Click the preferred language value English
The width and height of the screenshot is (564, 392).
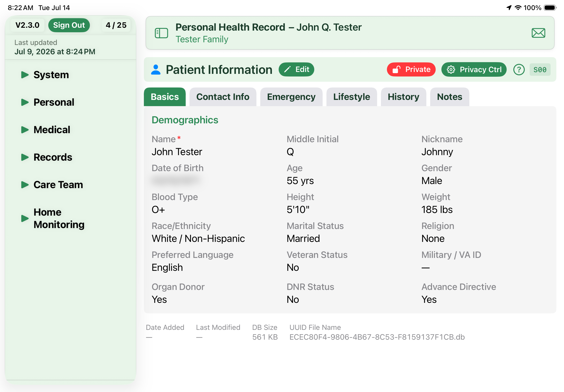coord(167,267)
